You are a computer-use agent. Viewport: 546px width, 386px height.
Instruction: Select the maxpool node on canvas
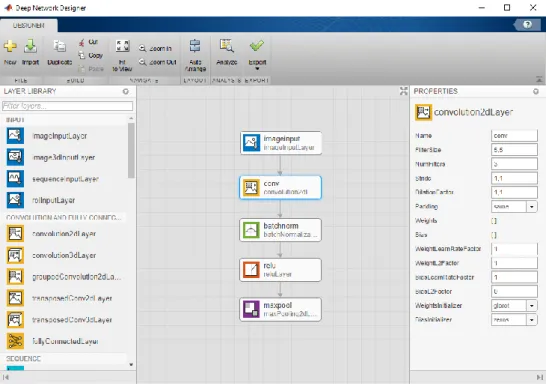pos(281,309)
